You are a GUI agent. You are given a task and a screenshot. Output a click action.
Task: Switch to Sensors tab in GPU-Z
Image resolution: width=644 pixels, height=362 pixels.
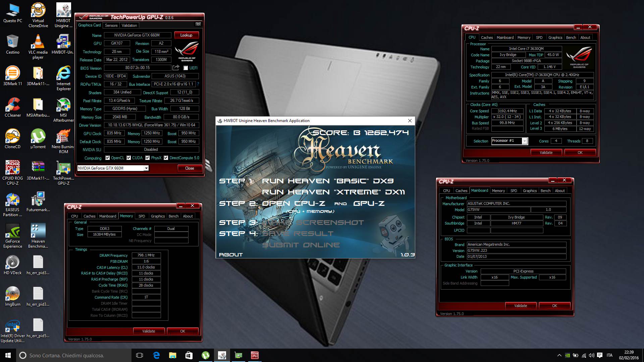(111, 25)
